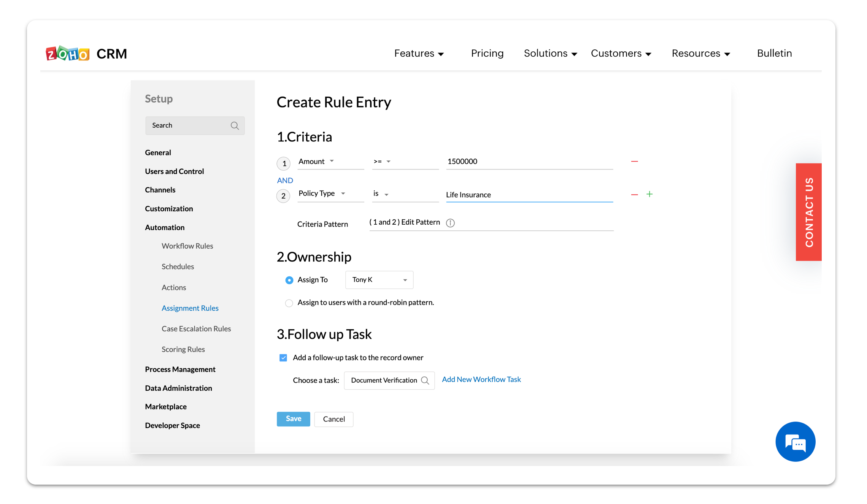Click the CRM product name
The image size is (867, 504).
[x=111, y=54]
